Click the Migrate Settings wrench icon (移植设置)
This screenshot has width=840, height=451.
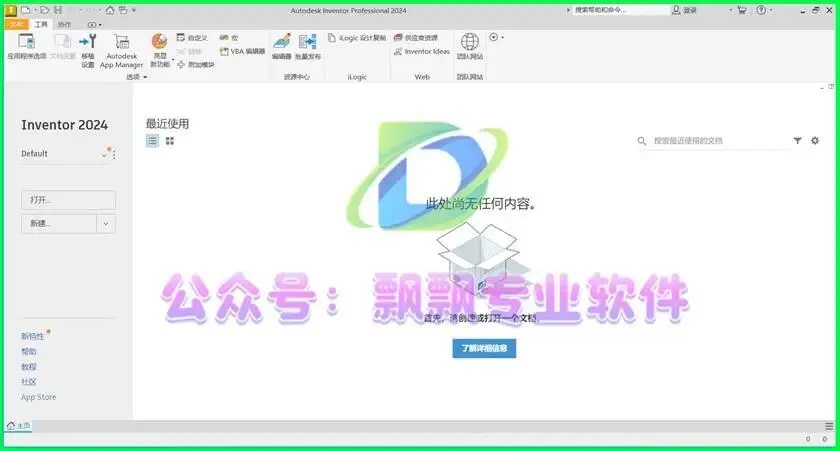[x=88, y=41]
